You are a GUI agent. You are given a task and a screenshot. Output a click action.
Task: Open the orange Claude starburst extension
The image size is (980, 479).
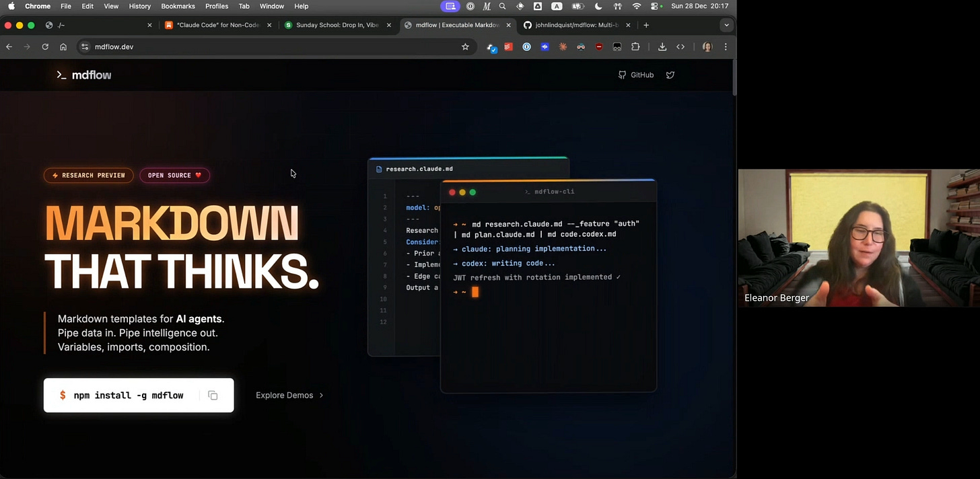(x=563, y=47)
